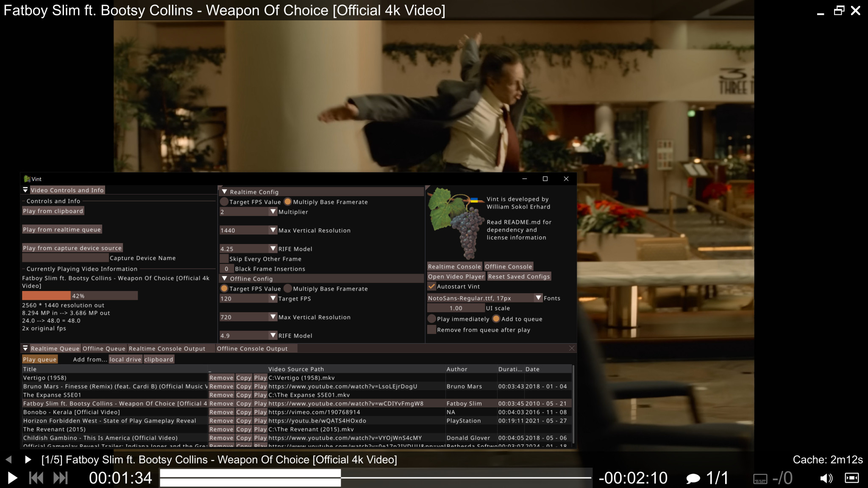Click the volume speaker icon
This screenshot has width=868, height=488.
click(x=825, y=477)
